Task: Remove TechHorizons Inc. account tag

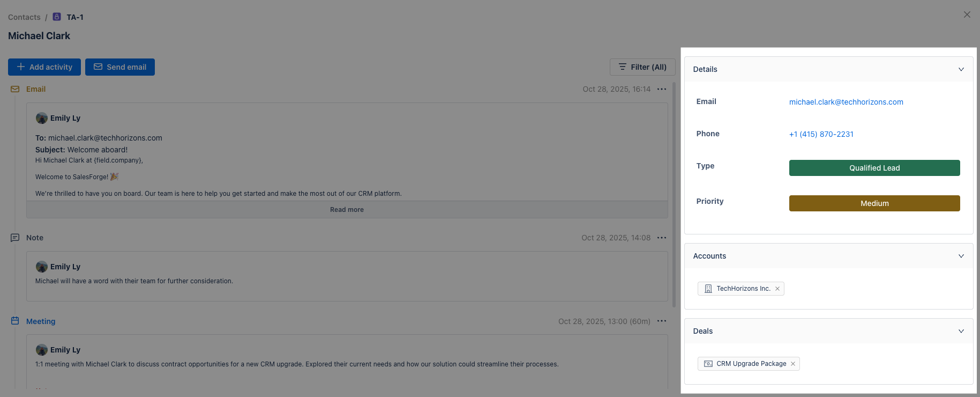Action: (x=777, y=289)
